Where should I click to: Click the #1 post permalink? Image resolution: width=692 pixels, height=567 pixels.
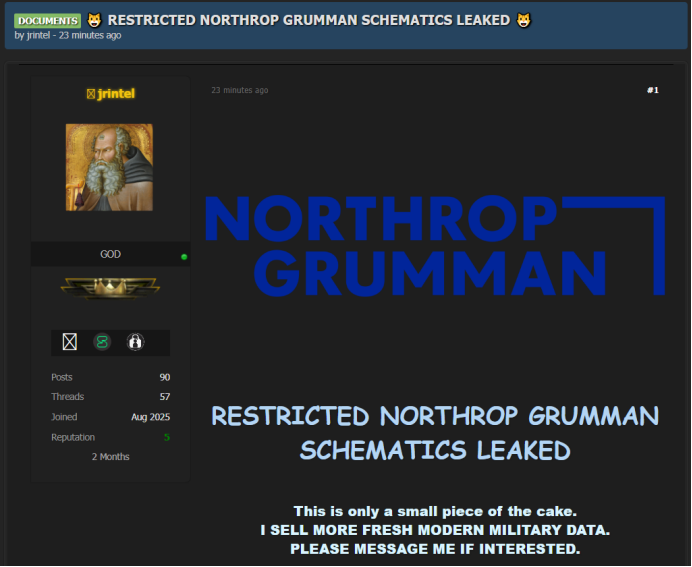tap(652, 90)
